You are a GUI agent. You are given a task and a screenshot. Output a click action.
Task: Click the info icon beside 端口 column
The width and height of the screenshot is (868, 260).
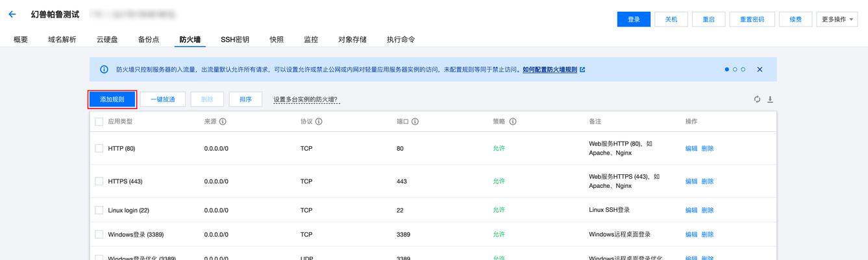pyautogui.click(x=415, y=122)
